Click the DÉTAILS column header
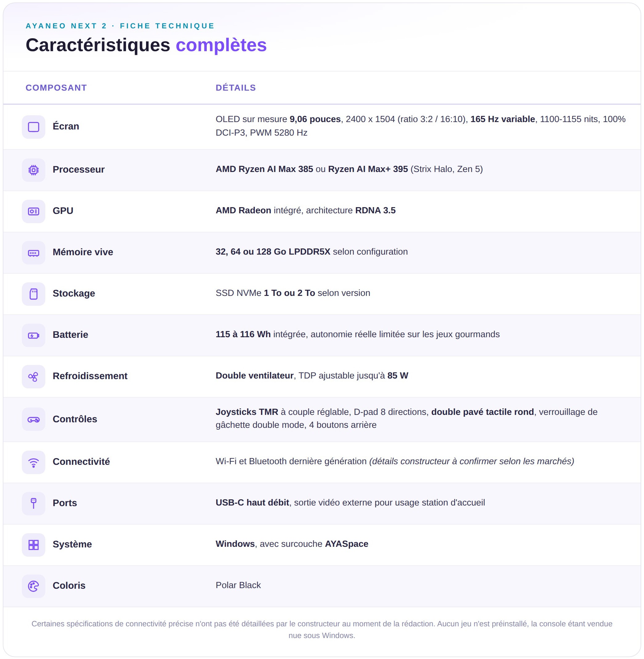Screen dimensions: 644x659 (236, 88)
